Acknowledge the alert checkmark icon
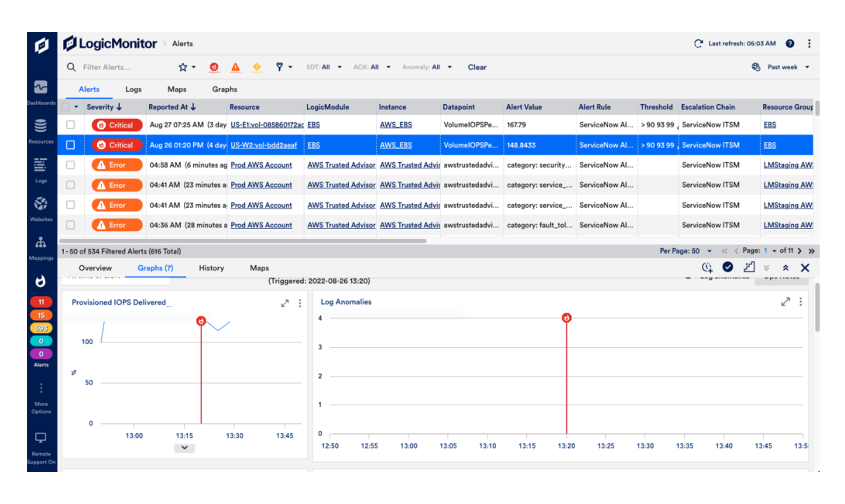This screenshot has height=504, width=845. pyautogui.click(x=728, y=267)
